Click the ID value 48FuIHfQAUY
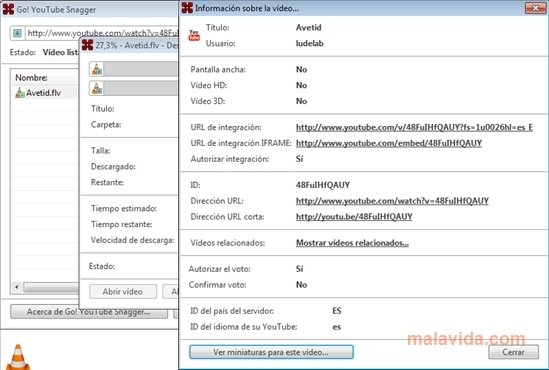This screenshot has width=549, height=370. (x=323, y=185)
